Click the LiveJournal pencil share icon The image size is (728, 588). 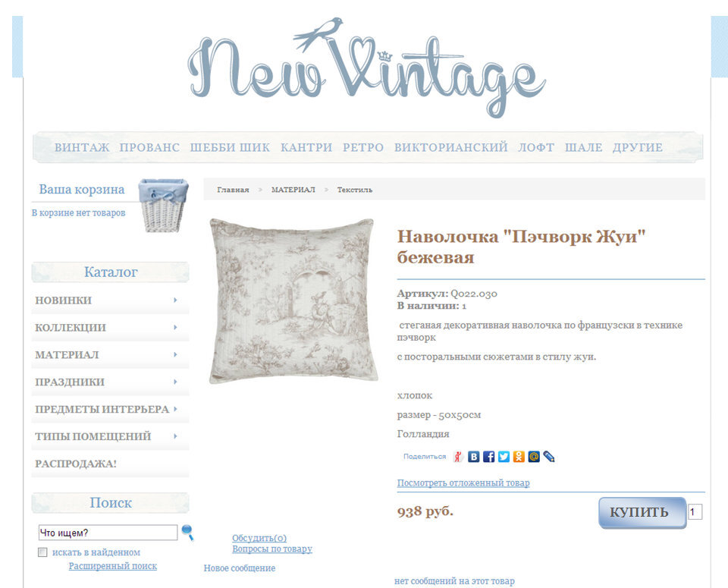pyautogui.click(x=549, y=457)
